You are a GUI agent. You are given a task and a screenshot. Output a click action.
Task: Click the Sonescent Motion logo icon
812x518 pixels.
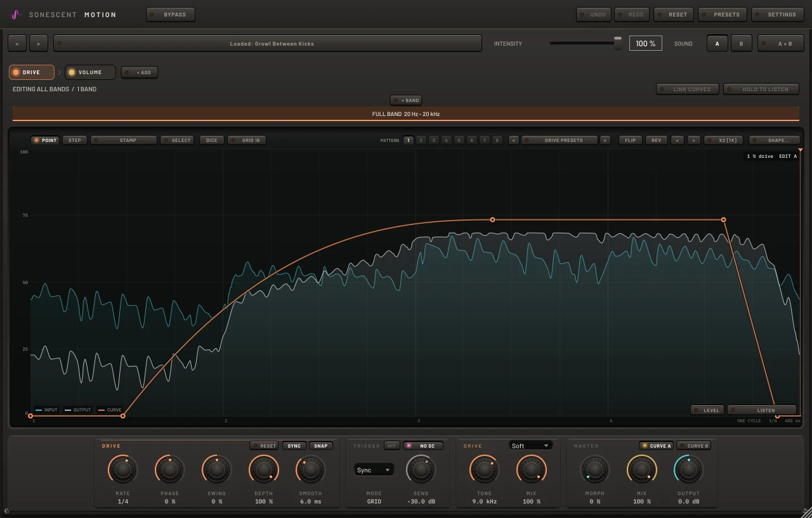coord(16,14)
